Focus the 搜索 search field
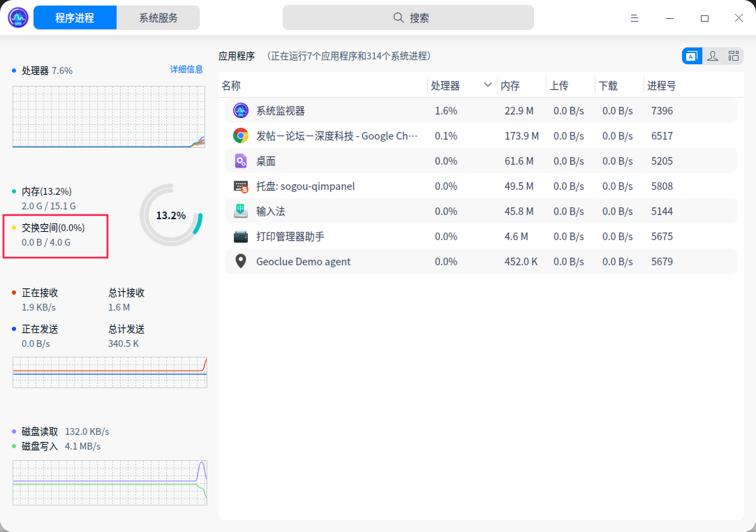Viewport: 756px width, 532px height. [408, 18]
